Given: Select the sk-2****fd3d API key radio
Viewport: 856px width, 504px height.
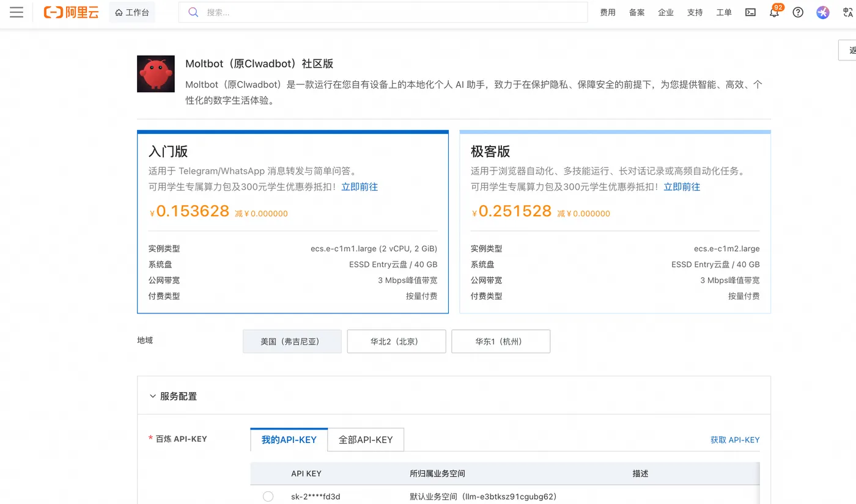Looking at the screenshot, I should 268,497.
